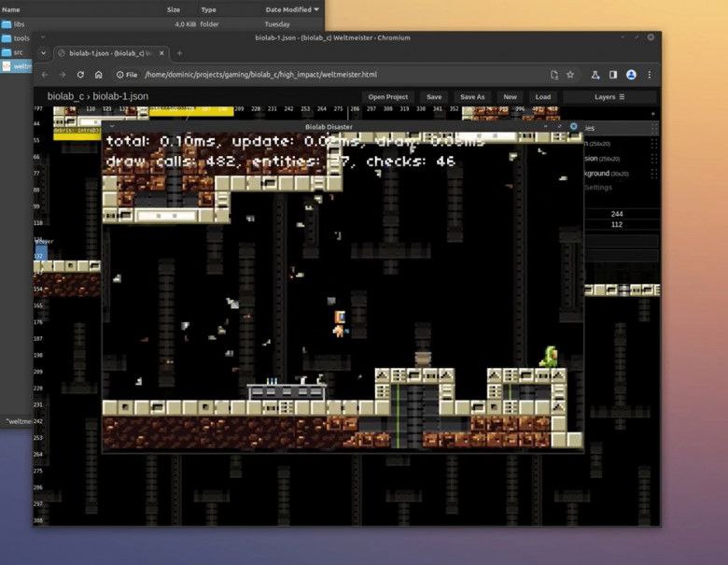The height and width of the screenshot is (565, 728).
Task: Open Chromium three-dot menu
Action: tap(649, 75)
